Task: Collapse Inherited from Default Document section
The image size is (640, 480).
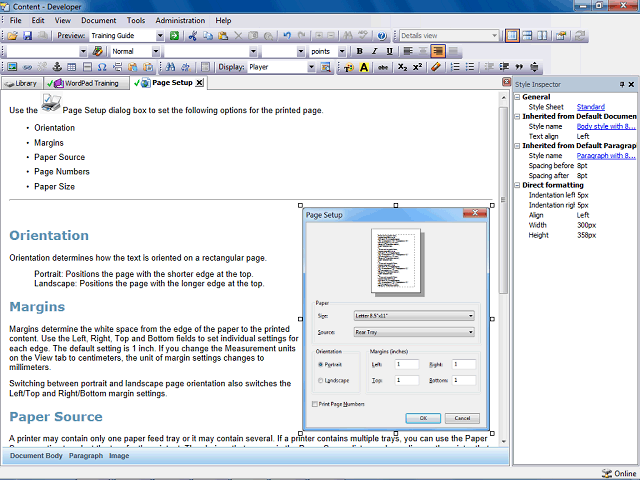Action: 517,116
